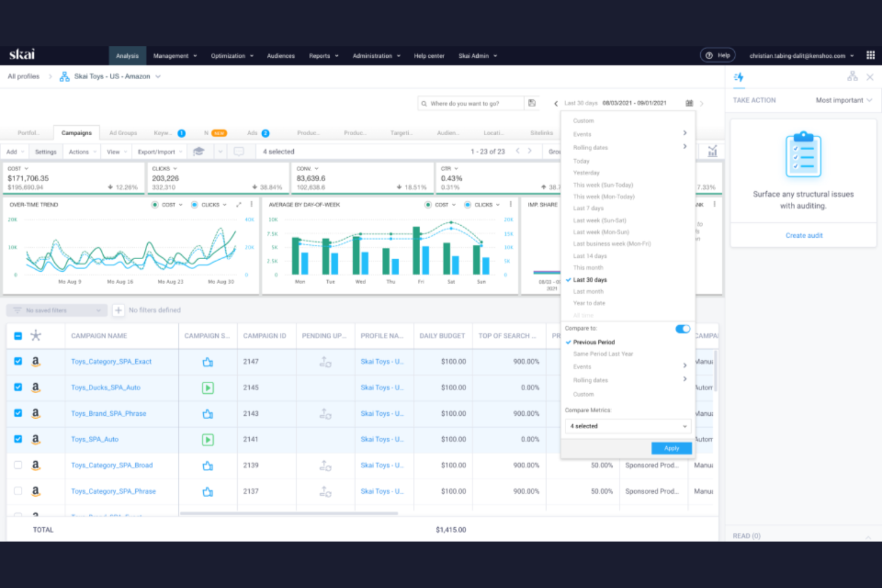Viewport: 882px width, 588px height.
Task: Click the graduation cap training icon
Action: (x=199, y=151)
